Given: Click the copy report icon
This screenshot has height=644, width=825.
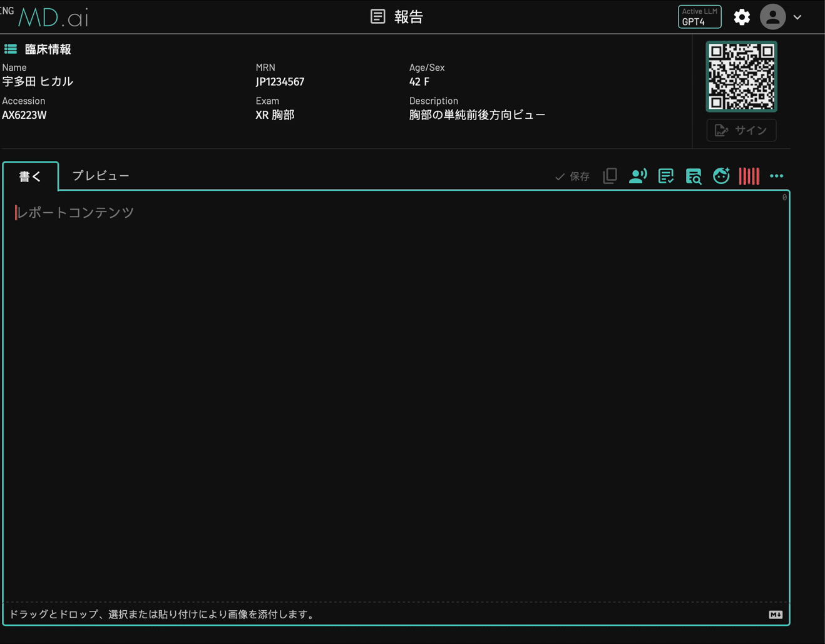Looking at the screenshot, I should pos(610,176).
